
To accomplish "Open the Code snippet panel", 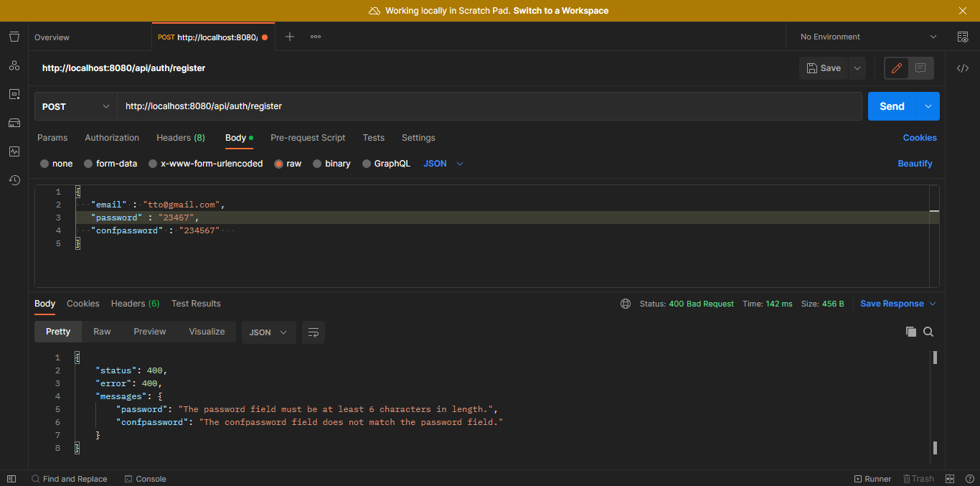I will pyautogui.click(x=963, y=68).
